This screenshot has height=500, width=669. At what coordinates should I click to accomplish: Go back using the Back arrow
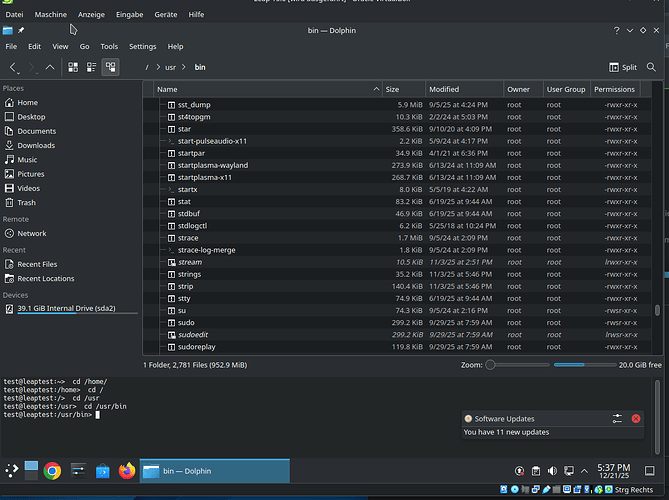point(14,67)
